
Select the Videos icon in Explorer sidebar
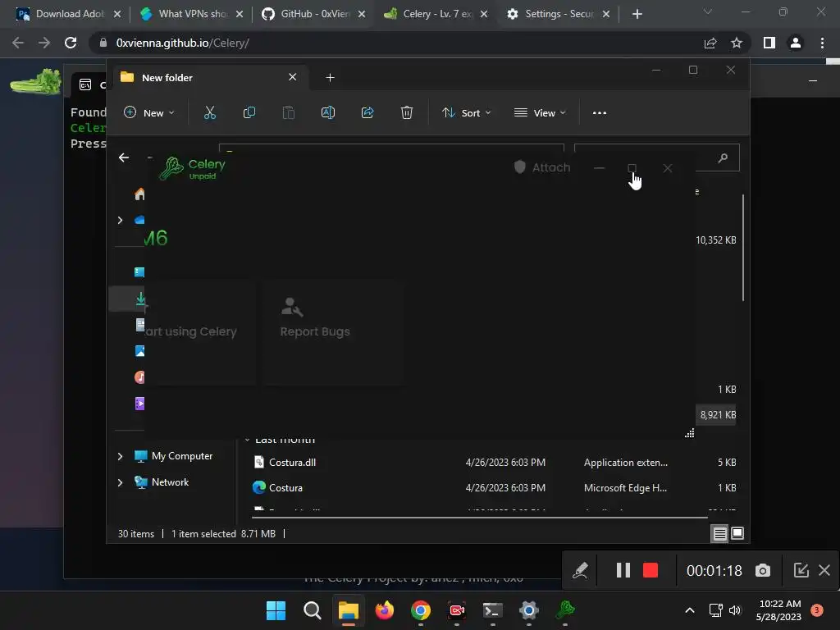(139, 404)
